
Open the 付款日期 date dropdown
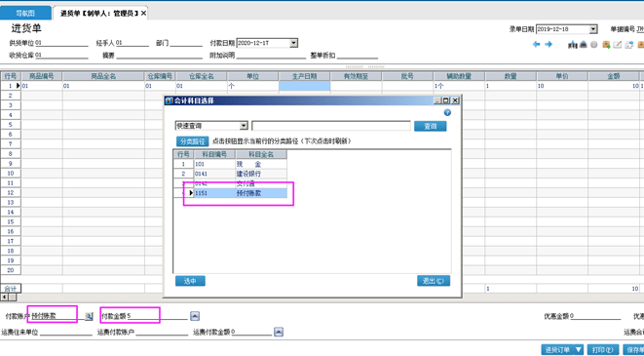pos(293,43)
